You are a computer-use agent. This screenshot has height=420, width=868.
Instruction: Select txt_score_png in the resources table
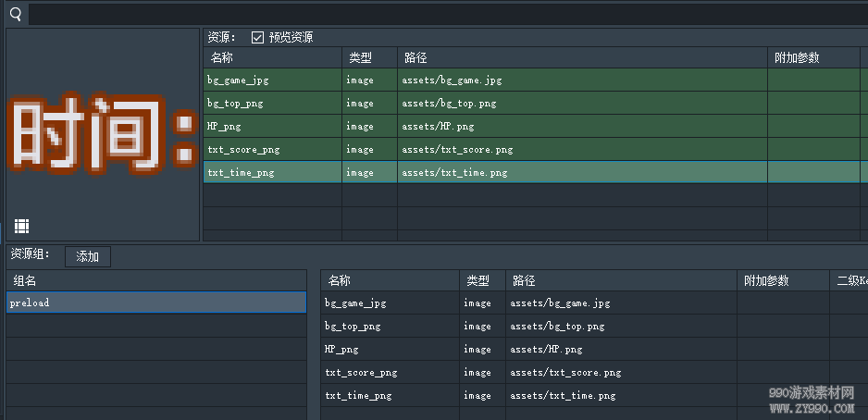[x=243, y=150]
